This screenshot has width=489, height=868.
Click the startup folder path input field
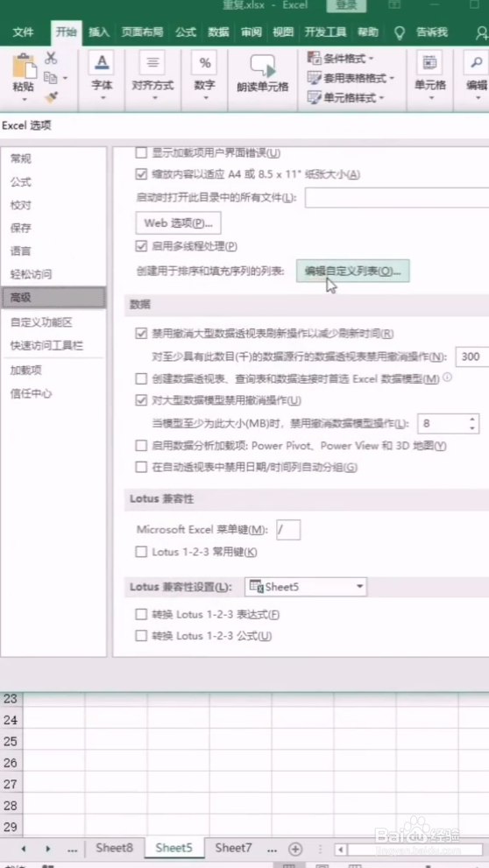click(x=396, y=198)
